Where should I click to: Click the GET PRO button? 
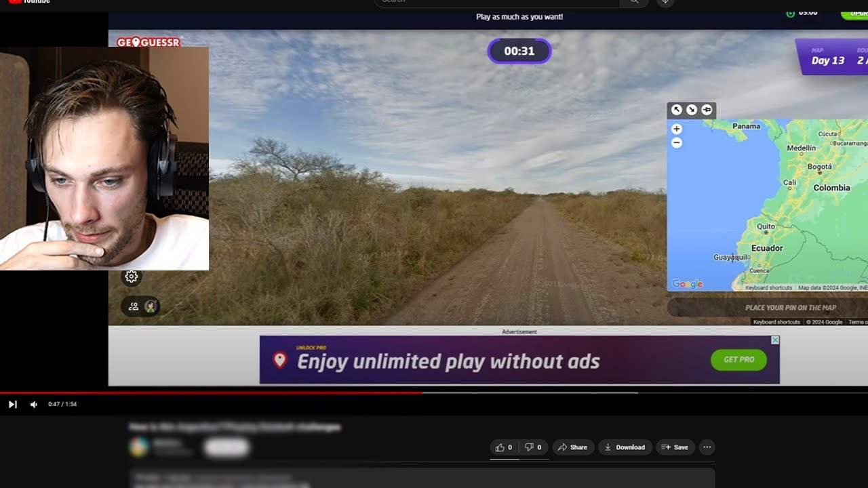[738, 360]
